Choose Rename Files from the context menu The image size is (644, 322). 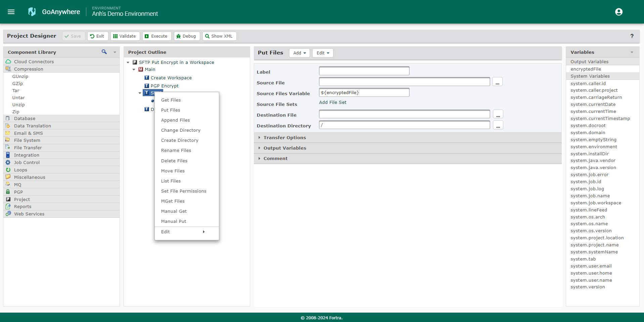click(x=176, y=151)
